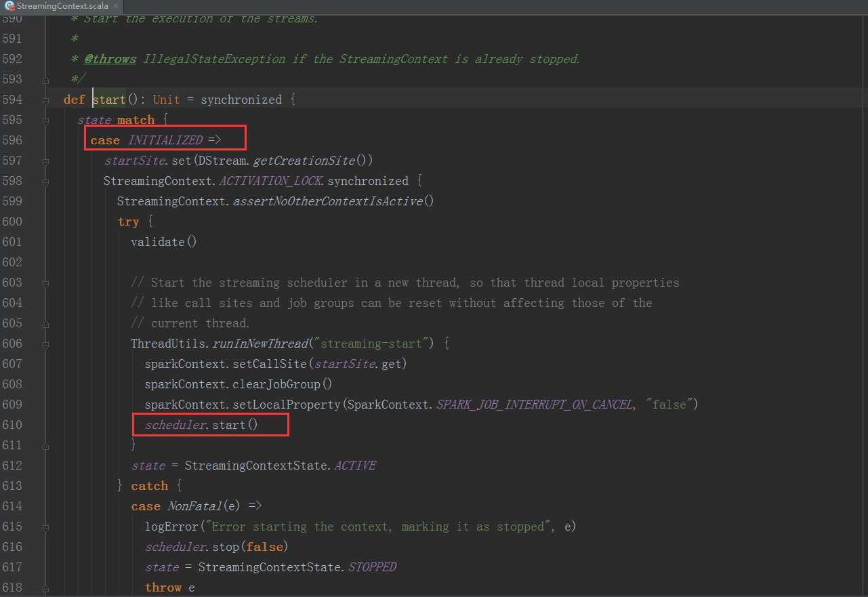The width and height of the screenshot is (868, 597).
Task: Collapse the start() method at line 594
Action: click(x=46, y=100)
